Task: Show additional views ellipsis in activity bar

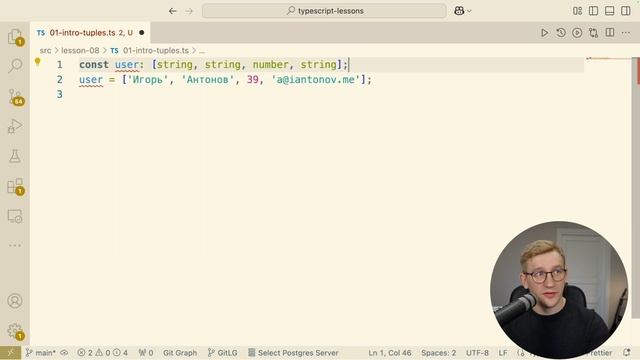Action: 15,245
